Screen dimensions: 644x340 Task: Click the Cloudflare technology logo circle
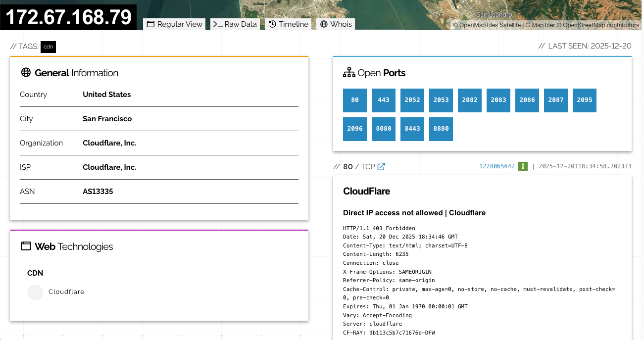[35, 292]
